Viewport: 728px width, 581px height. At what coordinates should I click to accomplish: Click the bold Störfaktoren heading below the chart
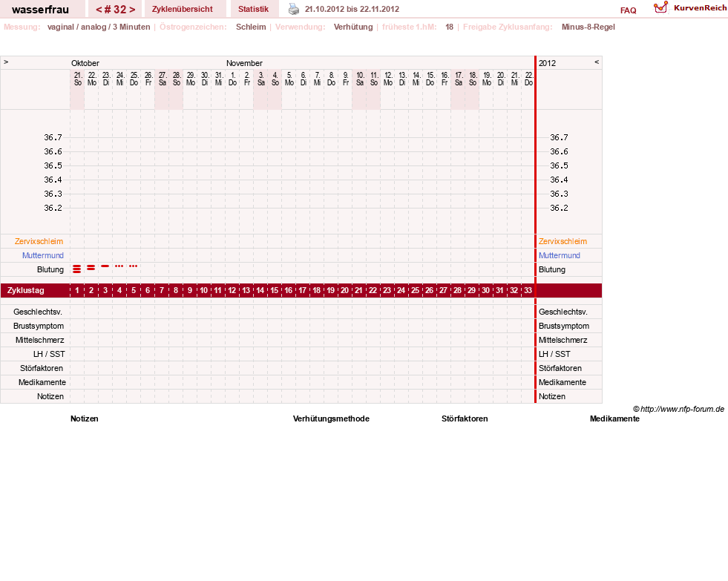[465, 418]
